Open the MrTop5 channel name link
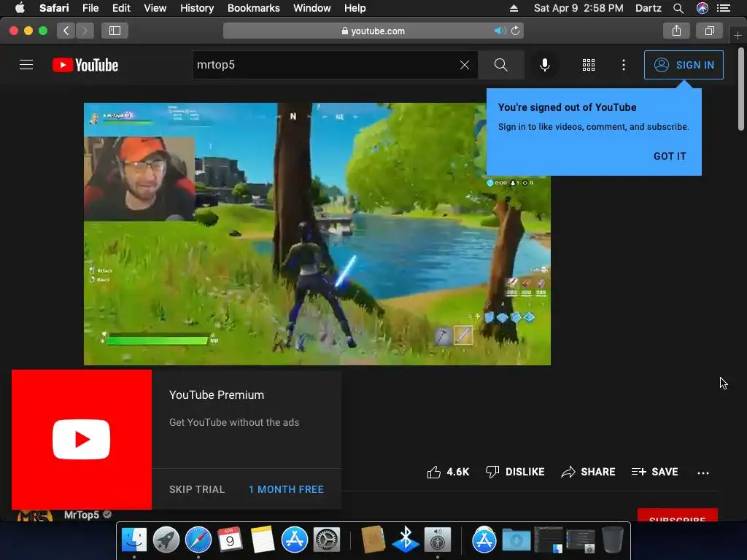 click(82, 515)
